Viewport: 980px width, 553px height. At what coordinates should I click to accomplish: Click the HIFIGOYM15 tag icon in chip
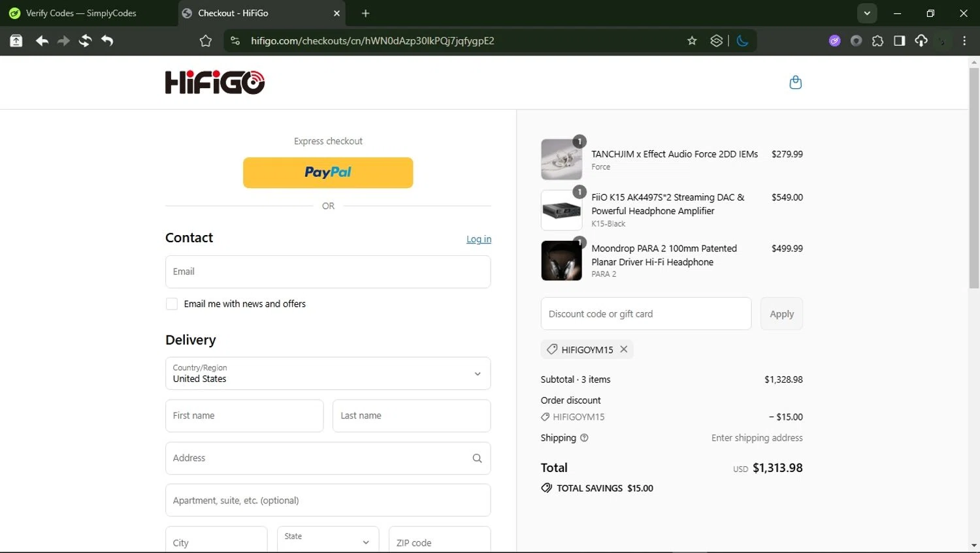point(552,349)
